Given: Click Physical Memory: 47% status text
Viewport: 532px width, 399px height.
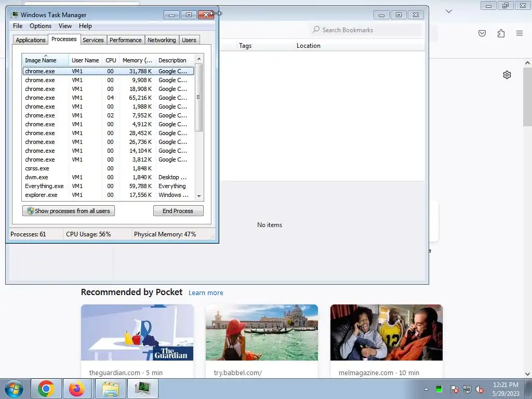Looking at the screenshot, I should (x=165, y=234).
